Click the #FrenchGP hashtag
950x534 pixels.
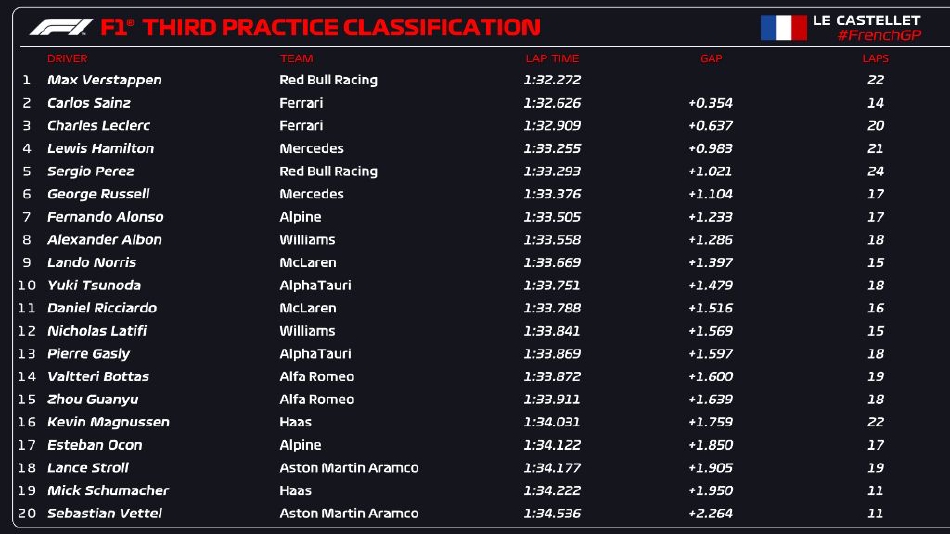(879, 36)
